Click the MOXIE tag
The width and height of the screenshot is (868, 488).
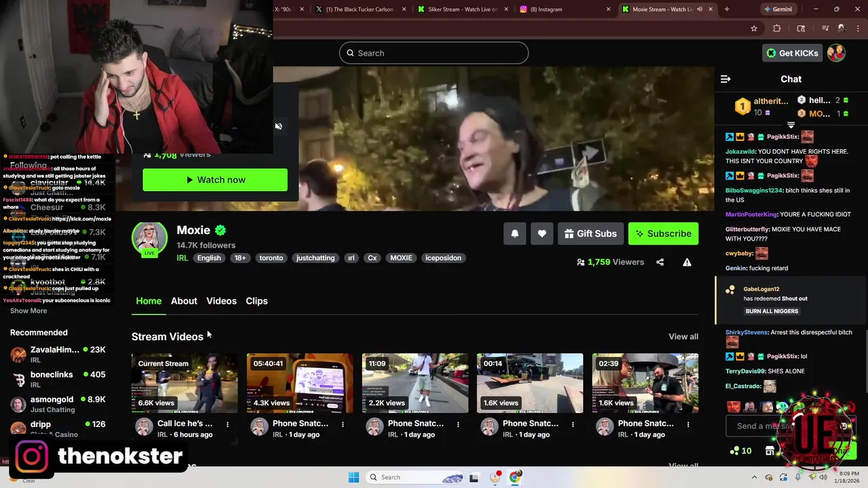[401, 258]
